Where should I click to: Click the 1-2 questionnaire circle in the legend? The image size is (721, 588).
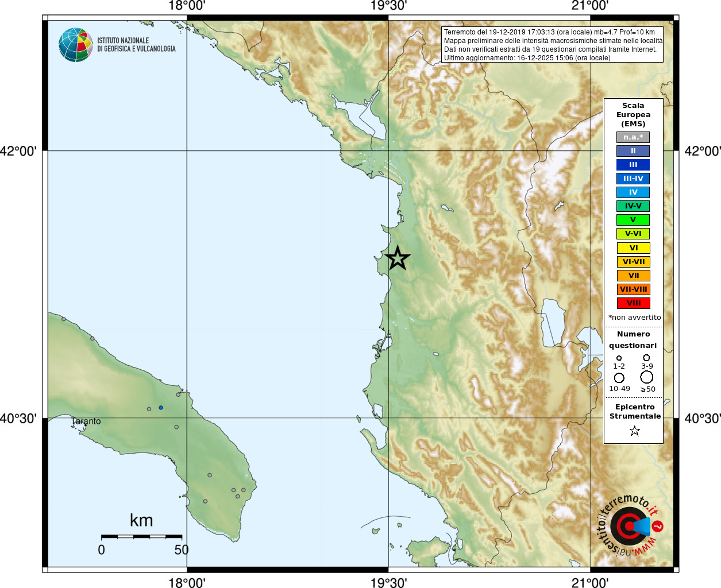[x=619, y=358]
